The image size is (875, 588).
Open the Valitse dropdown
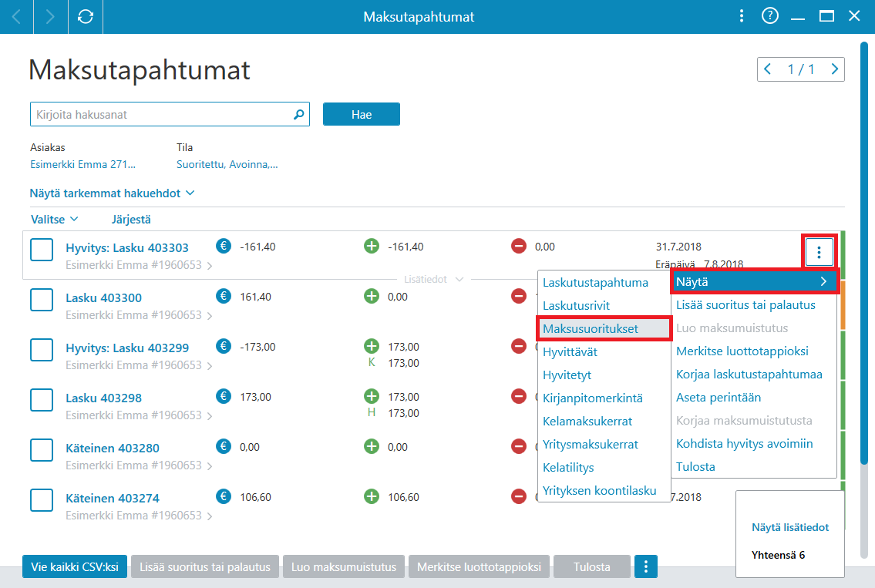(x=54, y=219)
